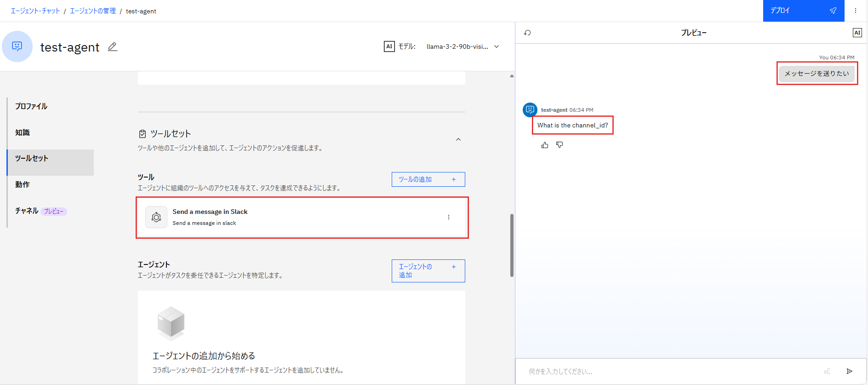The height and width of the screenshot is (385, 868).
Task: Click the プレビュー panel heading
Action: [693, 33]
